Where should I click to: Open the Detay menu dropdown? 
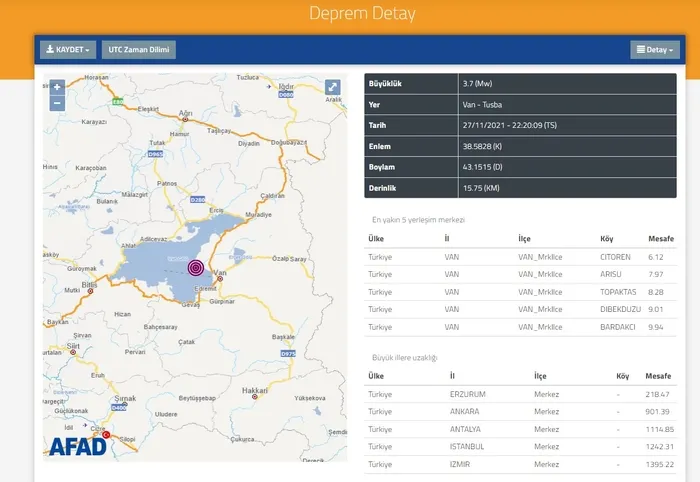point(654,50)
